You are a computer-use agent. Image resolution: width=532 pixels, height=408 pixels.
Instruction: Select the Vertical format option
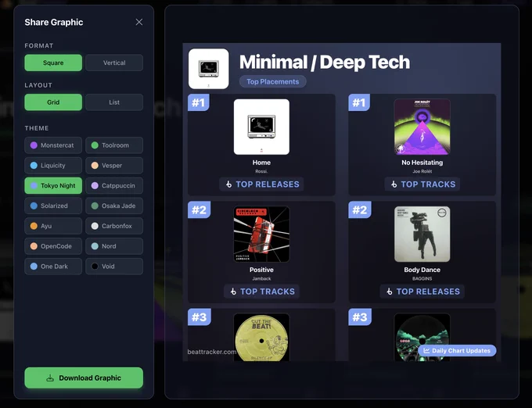114,63
